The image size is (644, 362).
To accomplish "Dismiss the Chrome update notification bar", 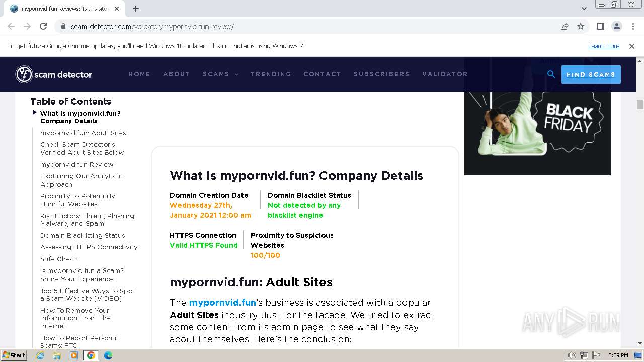I will [632, 46].
